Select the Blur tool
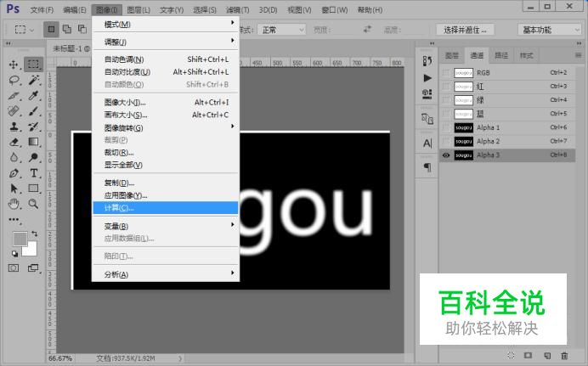 (14, 157)
